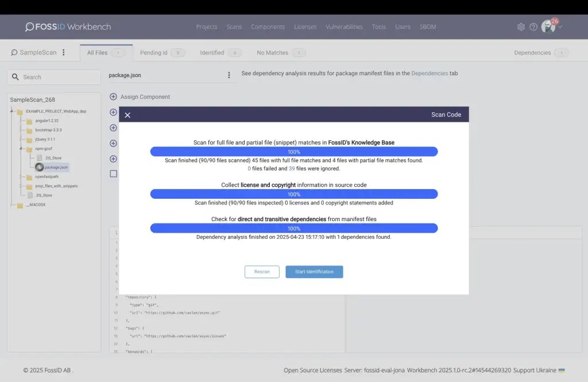
Task: Select SampleScan_268 root in the tree
Action: tap(33, 99)
